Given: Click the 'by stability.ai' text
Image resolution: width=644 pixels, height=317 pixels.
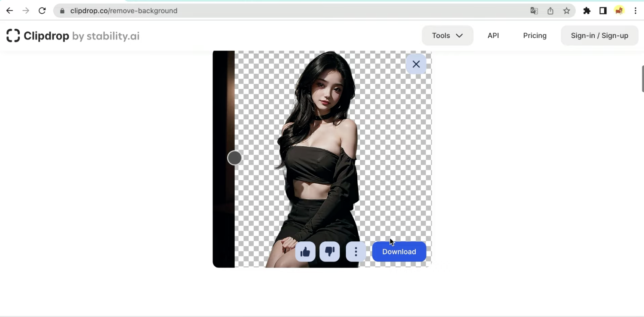Looking at the screenshot, I should tap(106, 36).
